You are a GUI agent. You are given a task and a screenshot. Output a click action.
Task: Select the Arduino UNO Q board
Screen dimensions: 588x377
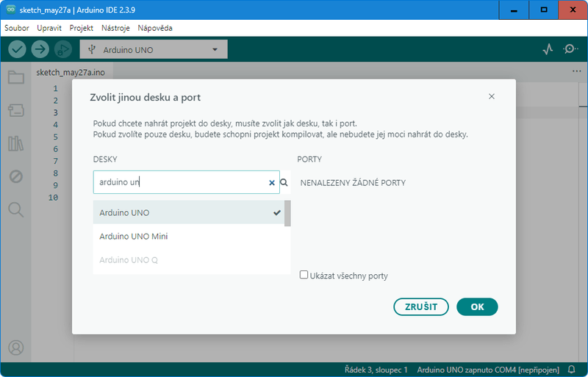(189, 260)
